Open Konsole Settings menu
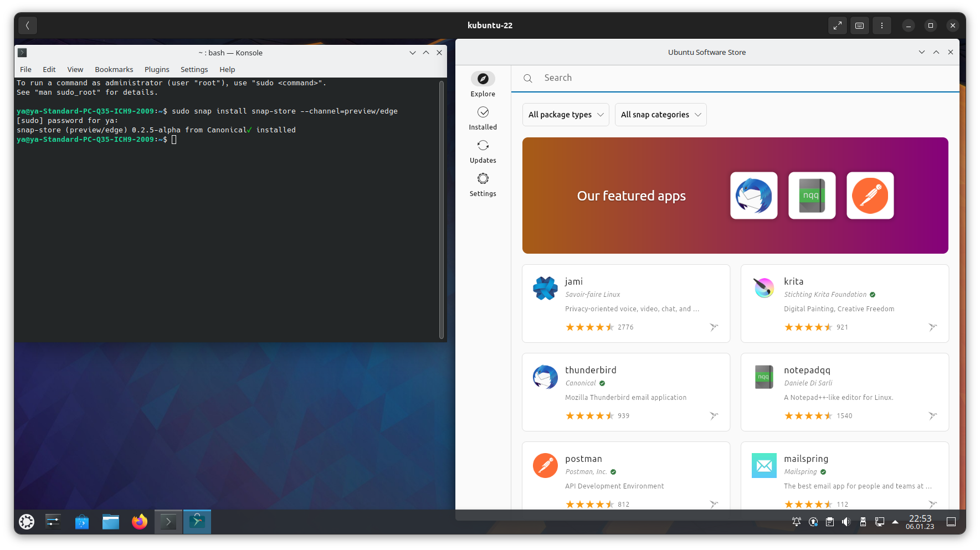Viewport: 980px width, 550px height. click(194, 70)
